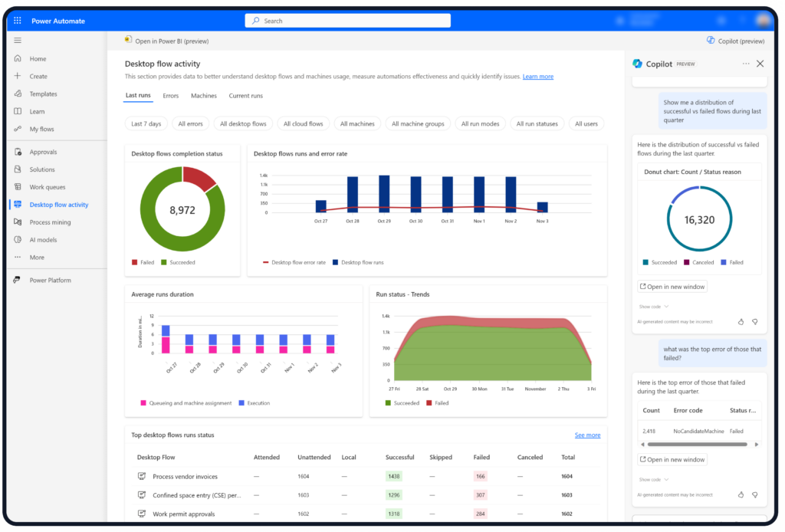Click the 8,972 completion donut chart
Image resolution: width=785 pixels, height=532 pixels.
(x=182, y=209)
